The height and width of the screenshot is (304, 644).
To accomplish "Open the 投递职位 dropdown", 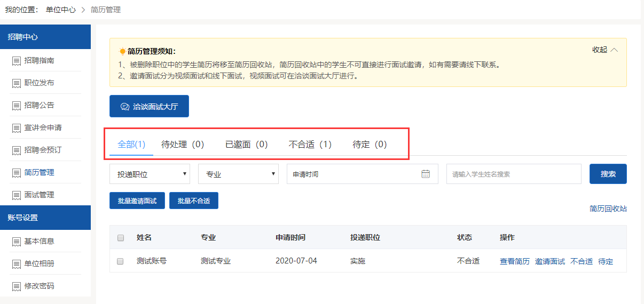I will pyautogui.click(x=150, y=174).
